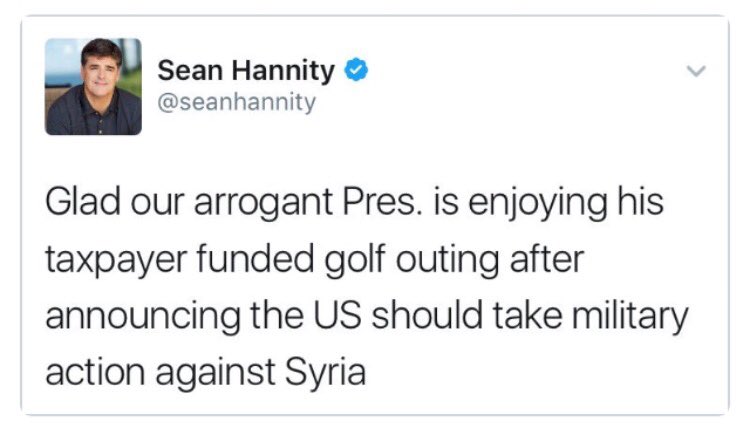Click the word against in tweet
Screen dimensions: 746x440
pyautogui.click(x=215, y=374)
